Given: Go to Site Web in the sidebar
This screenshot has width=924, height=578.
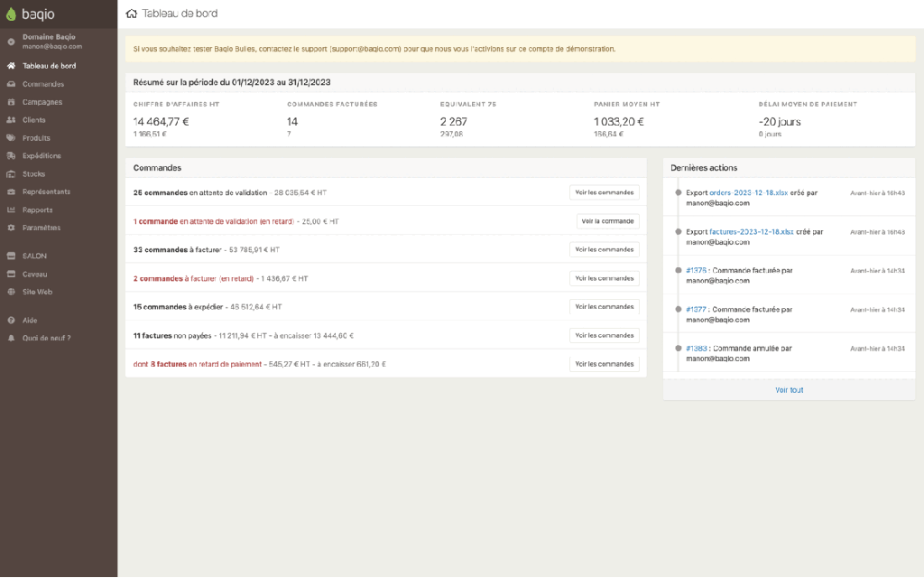Looking at the screenshot, I should tap(37, 292).
